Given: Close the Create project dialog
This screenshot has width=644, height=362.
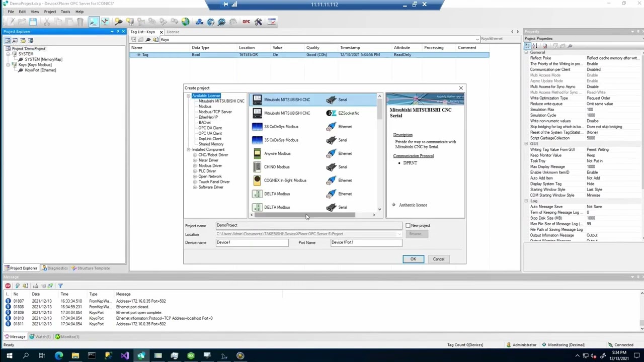Looking at the screenshot, I should pyautogui.click(x=461, y=88).
